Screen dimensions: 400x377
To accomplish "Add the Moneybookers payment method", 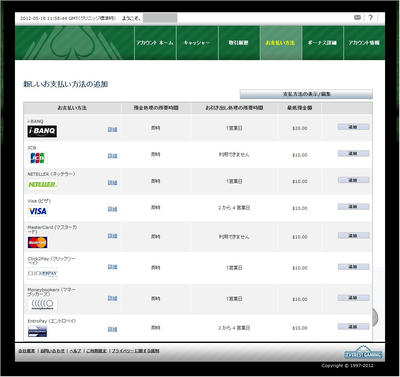I will click(x=353, y=298).
